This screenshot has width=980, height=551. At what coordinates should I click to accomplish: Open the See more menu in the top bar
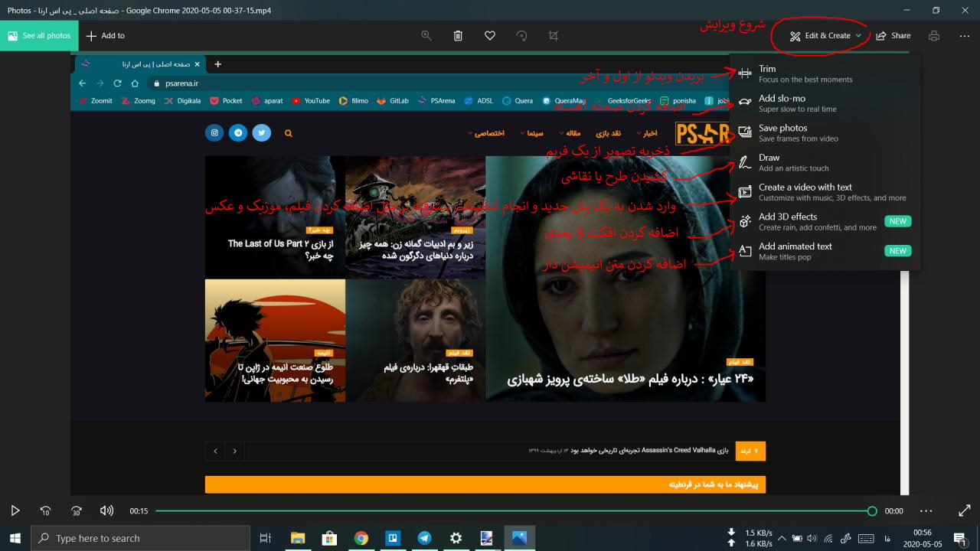(964, 36)
